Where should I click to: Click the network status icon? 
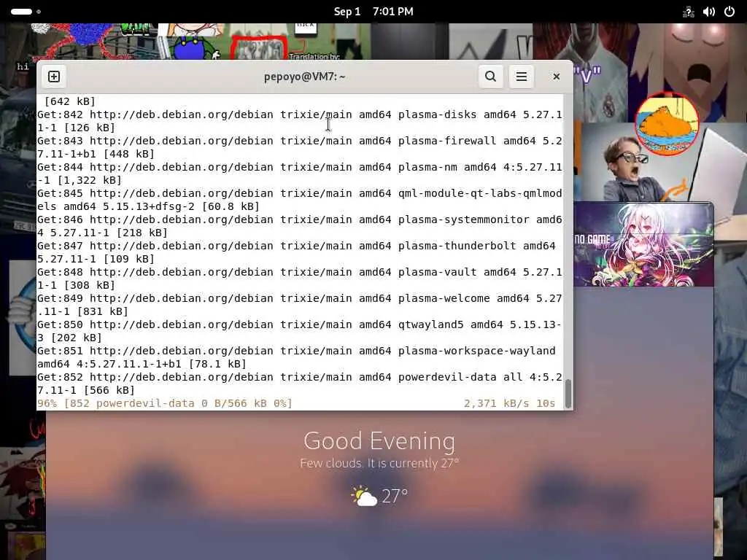(x=689, y=12)
